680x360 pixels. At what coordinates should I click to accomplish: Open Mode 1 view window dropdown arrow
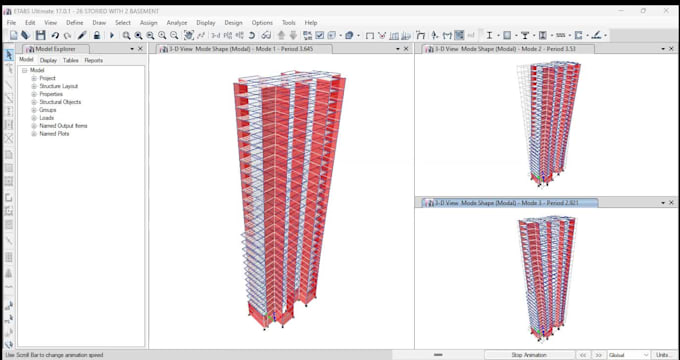[398, 49]
